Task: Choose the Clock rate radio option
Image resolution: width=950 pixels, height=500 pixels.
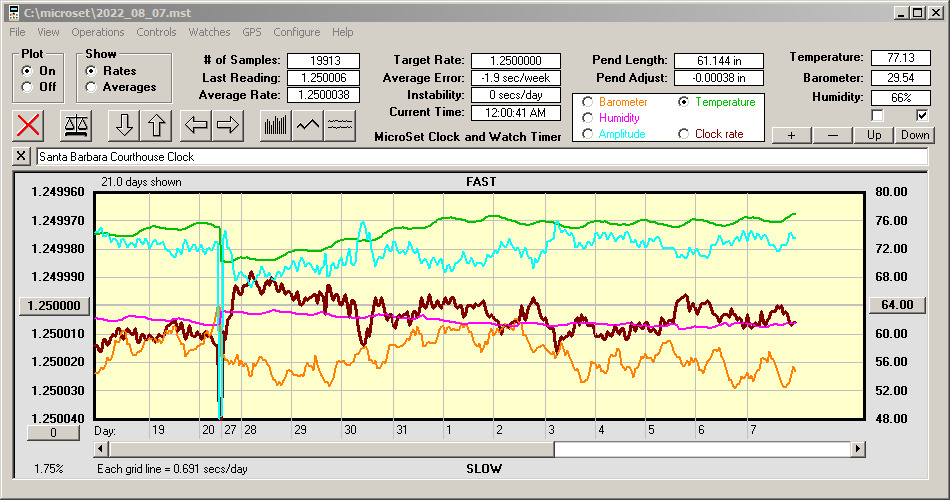Action: click(684, 134)
